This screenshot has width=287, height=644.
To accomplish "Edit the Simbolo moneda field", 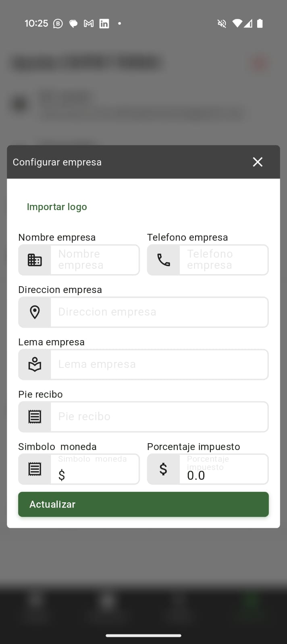I will [95, 471].
